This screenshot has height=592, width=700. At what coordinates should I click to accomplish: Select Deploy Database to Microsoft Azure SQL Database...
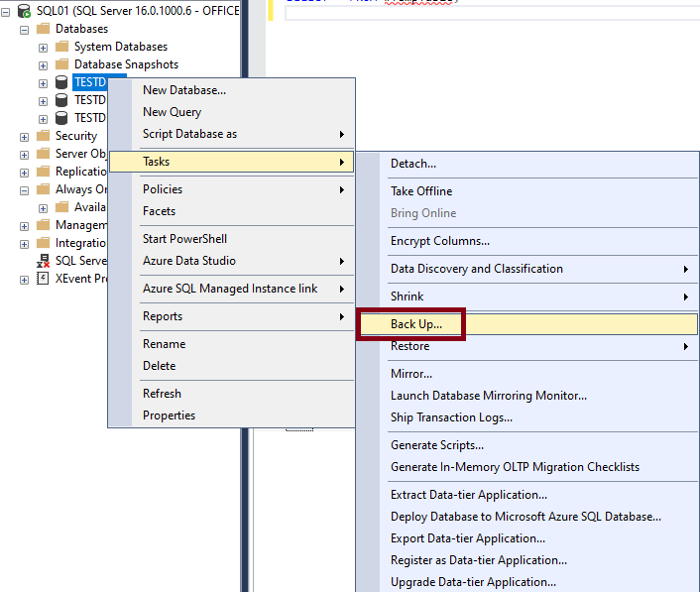528,517
